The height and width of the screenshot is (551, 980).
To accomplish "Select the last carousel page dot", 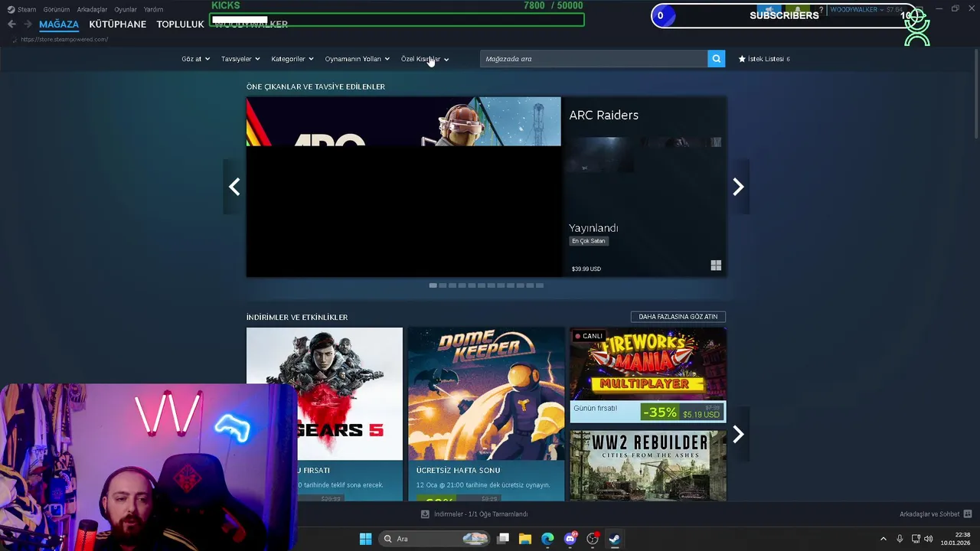I will pyautogui.click(x=540, y=285).
